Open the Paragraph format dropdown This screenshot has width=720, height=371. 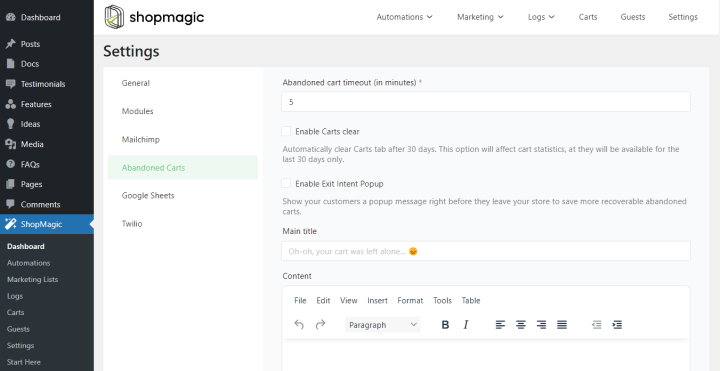382,325
